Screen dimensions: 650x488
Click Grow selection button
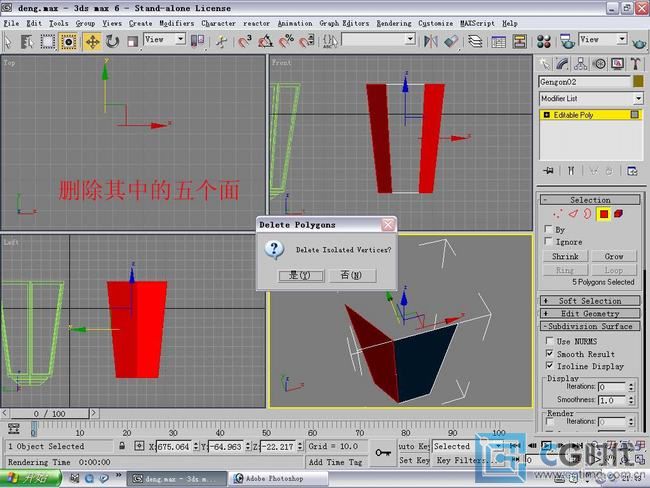pyautogui.click(x=614, y=256)
